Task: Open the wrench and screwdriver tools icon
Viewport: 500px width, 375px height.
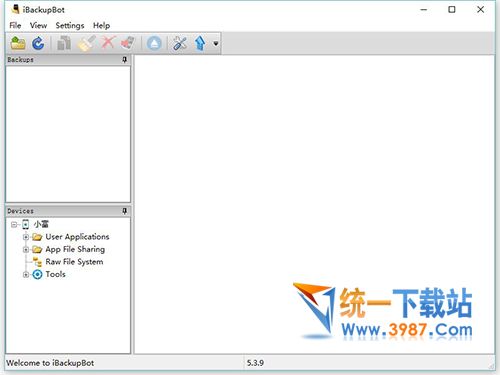Action: [180, 43]
